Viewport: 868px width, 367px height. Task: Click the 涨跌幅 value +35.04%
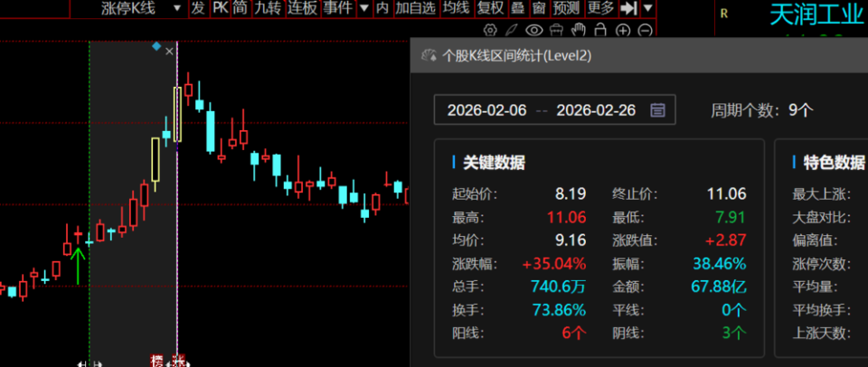tap(553, 264)
